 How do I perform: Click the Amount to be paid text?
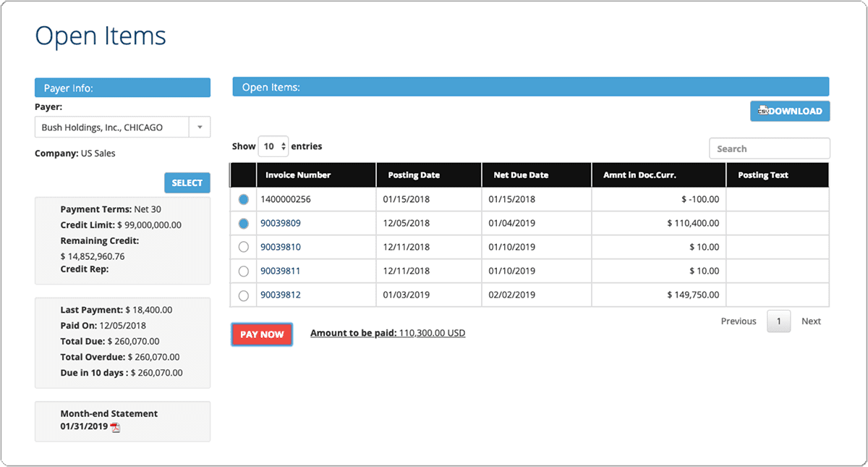coord(388,333)
